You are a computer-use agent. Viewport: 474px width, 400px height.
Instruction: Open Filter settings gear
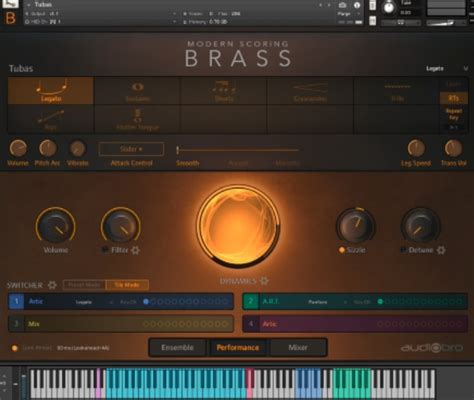135,250
